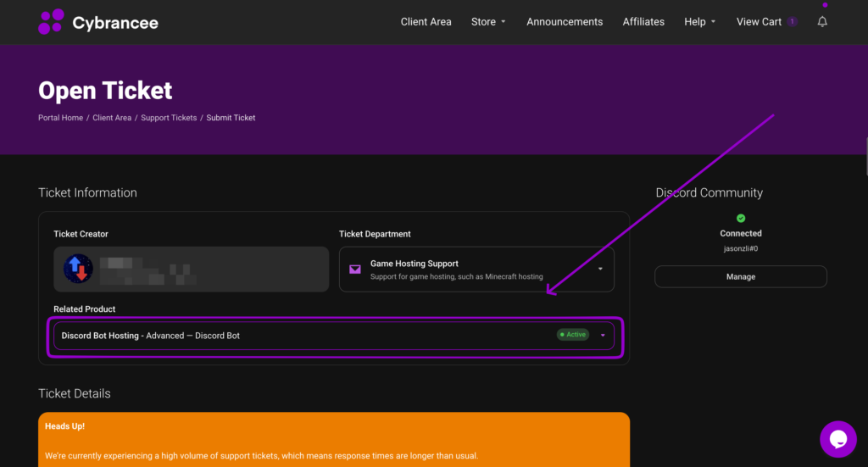Go to Portal Home breadcrumb
868x467 pixels.
click(60, 118)
